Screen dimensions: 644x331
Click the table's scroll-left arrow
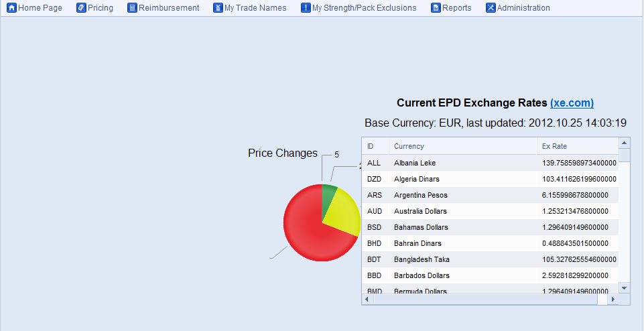[x=367, y=300]
